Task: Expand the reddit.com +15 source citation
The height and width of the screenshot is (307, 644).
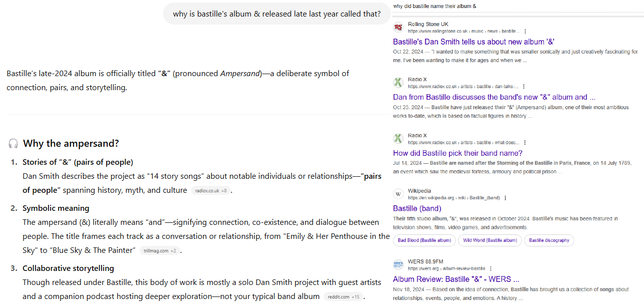Action: click(344, 296)
